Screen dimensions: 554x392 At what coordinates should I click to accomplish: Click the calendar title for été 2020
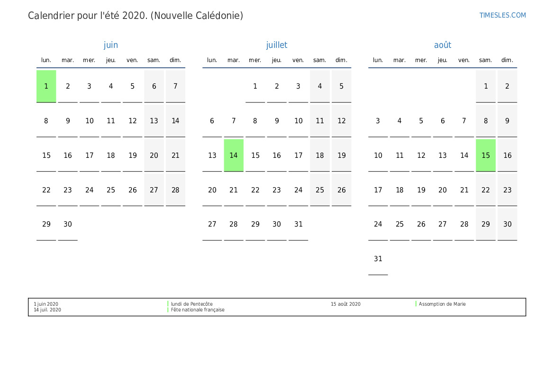136,16
